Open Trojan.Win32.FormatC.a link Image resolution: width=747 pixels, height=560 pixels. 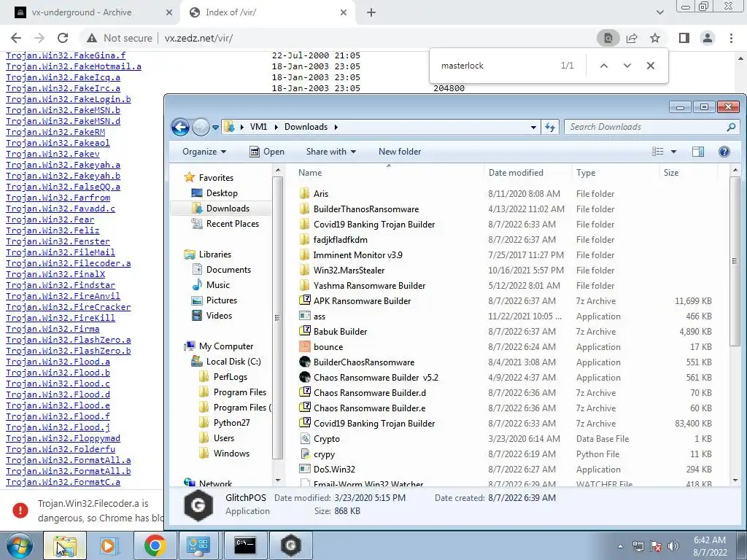63,482
